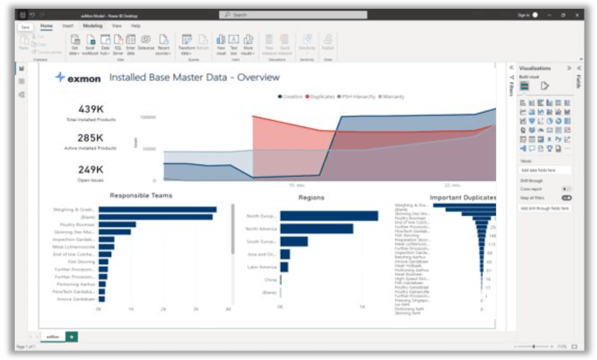Choose the Area chart visualization
Screen dimensions: 597x360
(532, 112)
